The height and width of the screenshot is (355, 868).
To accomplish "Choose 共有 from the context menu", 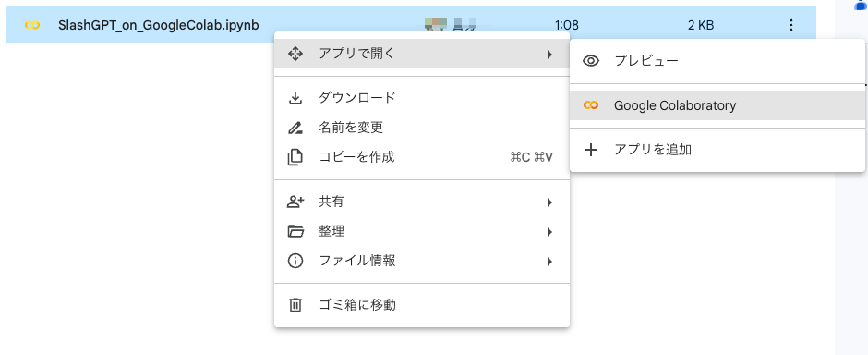I will [422, 202].
